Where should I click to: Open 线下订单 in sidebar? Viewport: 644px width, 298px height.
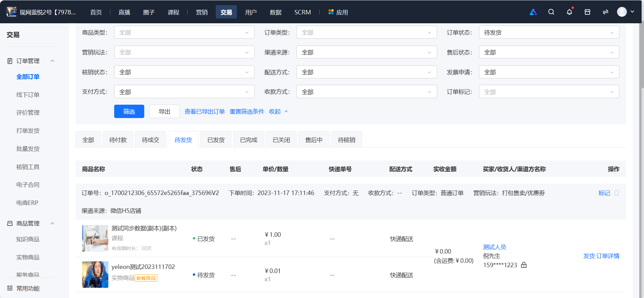(x=28, y=95)
